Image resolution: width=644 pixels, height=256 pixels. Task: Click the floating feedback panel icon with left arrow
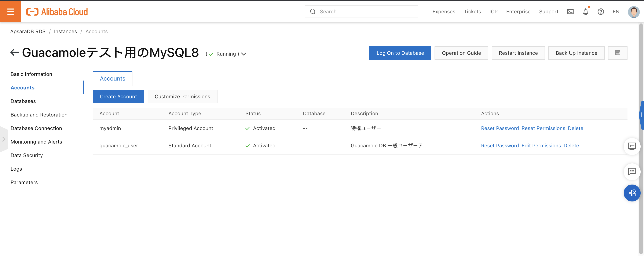click(x=632, y=146)
